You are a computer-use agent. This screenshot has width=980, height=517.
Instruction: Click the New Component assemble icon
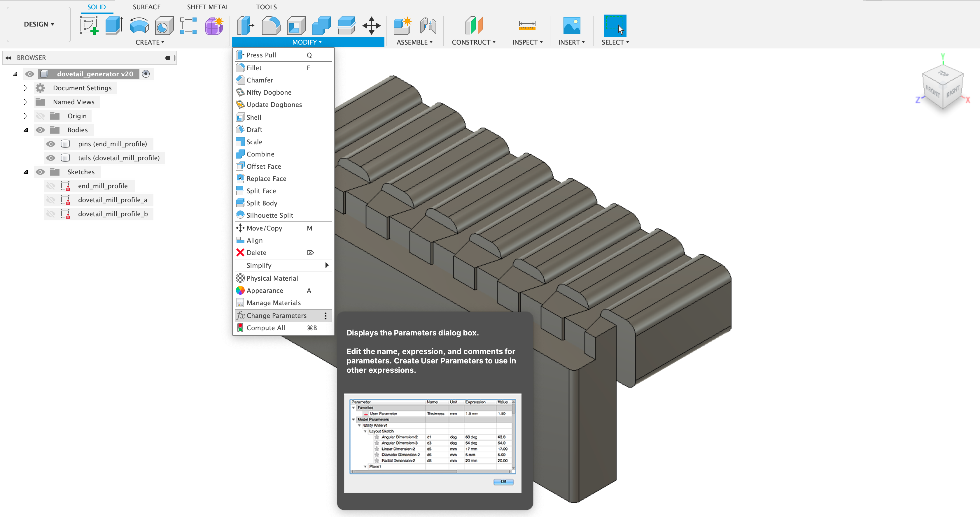(402, 26)
